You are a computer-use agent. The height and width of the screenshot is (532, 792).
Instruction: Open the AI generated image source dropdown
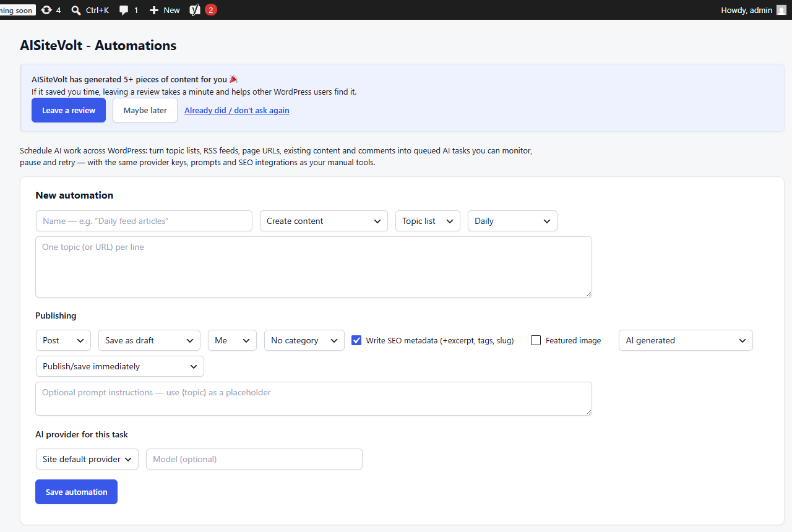point(686,340)
